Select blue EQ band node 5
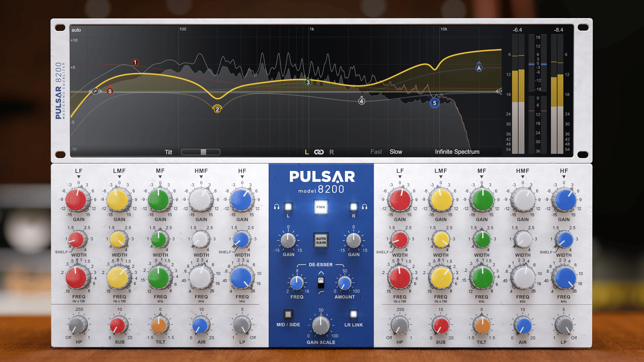Image resolution: width=644 pixels, height=362 pixels. point(435,103)
